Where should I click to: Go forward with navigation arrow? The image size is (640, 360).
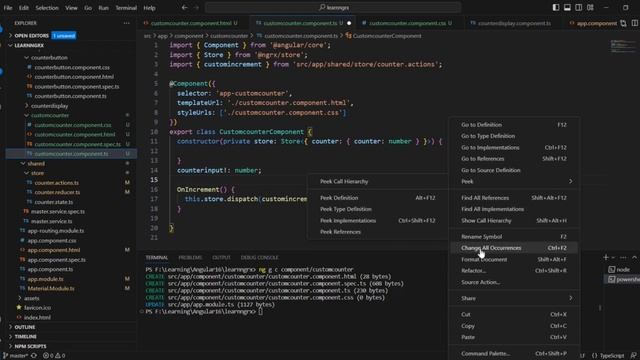pyautogui.click(x=196, y=7)
